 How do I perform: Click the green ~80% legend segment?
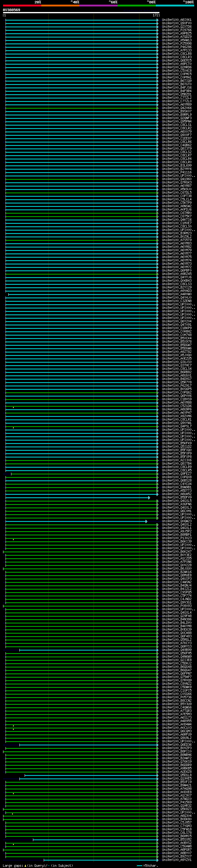(x=137, y=6)
